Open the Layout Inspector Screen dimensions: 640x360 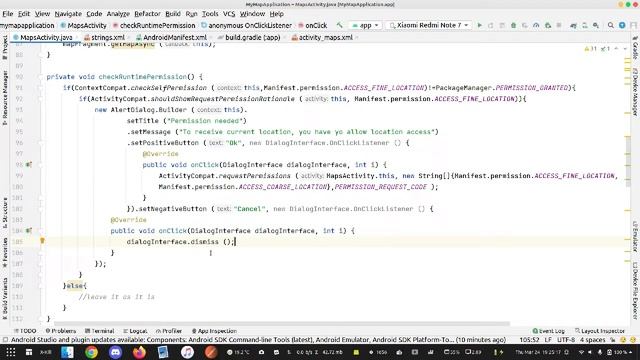click(x=600, y=331)
